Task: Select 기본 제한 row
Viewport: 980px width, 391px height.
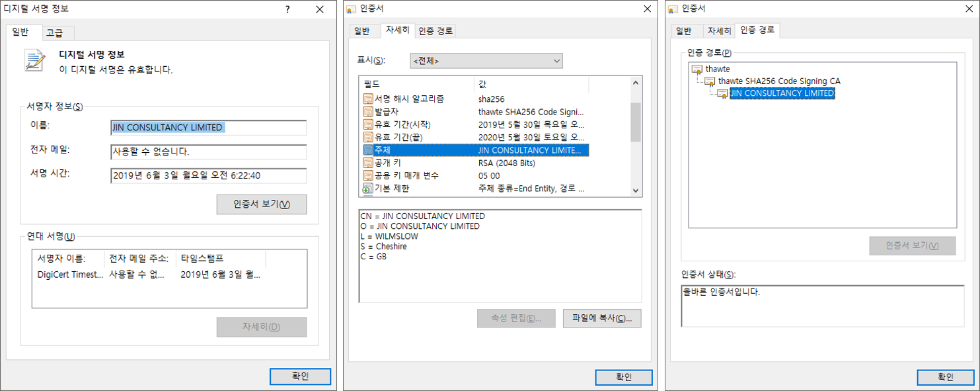Action: pyautogui.click(x=476, y=189)
